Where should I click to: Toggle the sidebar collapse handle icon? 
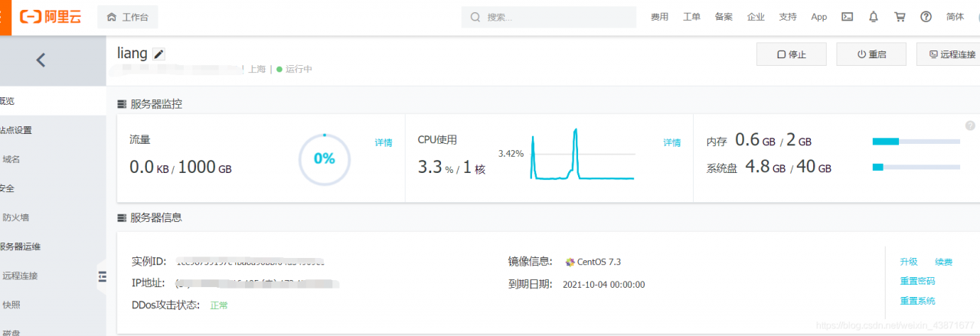103,276
